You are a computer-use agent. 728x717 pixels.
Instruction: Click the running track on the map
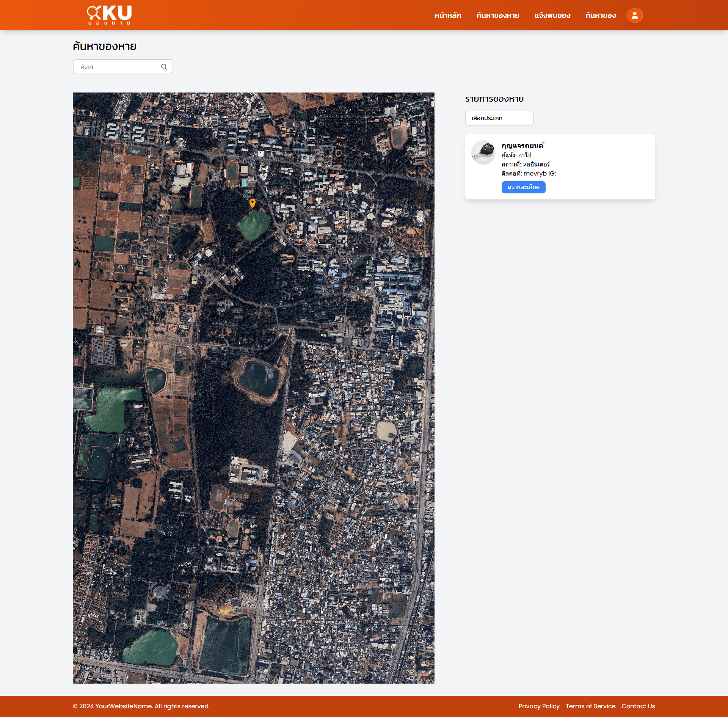click(232, 173)
